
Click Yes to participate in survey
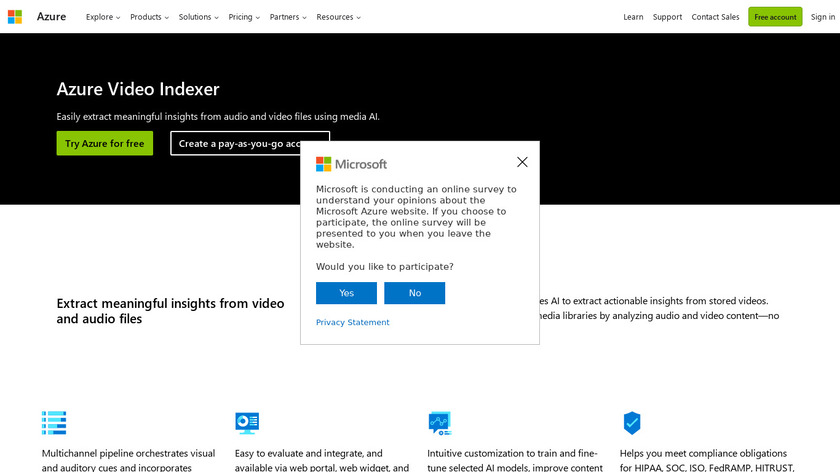pyautogui.click(x=346, y=293)
